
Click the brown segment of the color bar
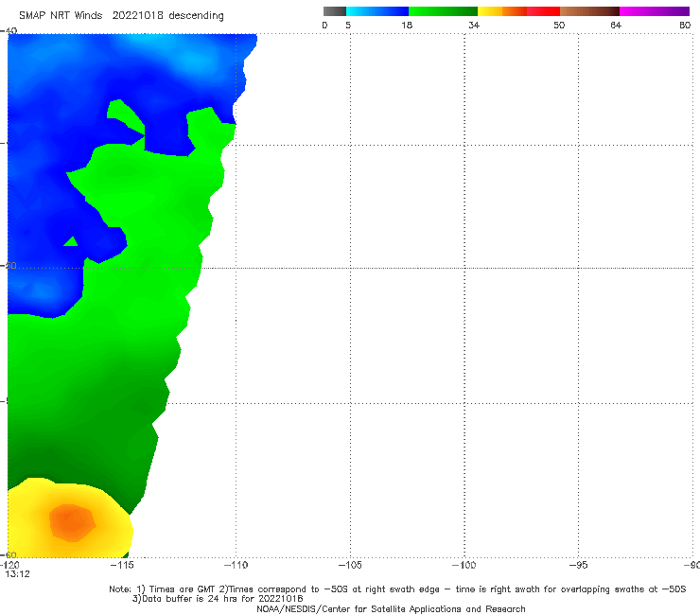point(589,11)
